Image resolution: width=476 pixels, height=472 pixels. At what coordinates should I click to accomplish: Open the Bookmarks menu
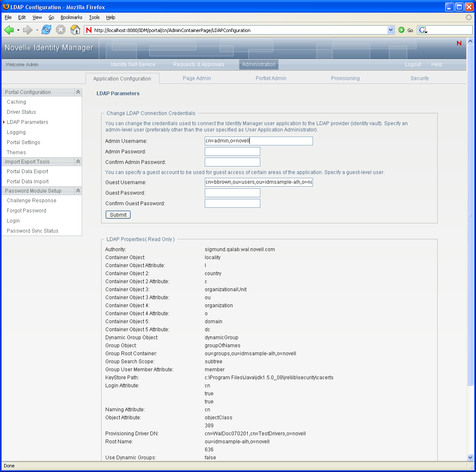pos(71,17)
